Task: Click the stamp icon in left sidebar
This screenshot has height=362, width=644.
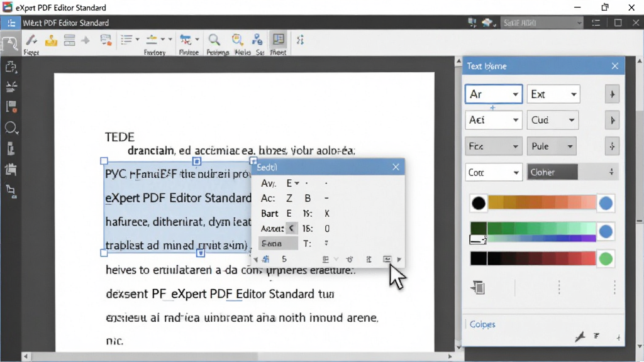Action: pos(11,149)
